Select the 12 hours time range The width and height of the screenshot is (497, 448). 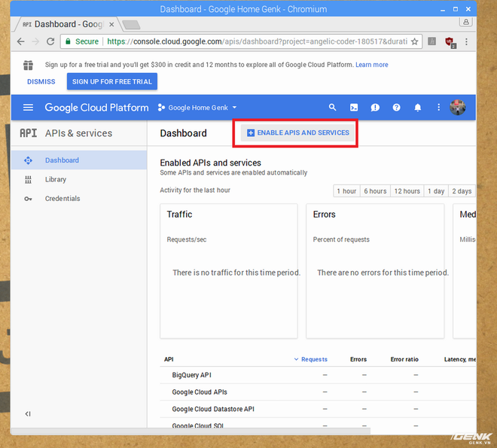pos(407,191)
